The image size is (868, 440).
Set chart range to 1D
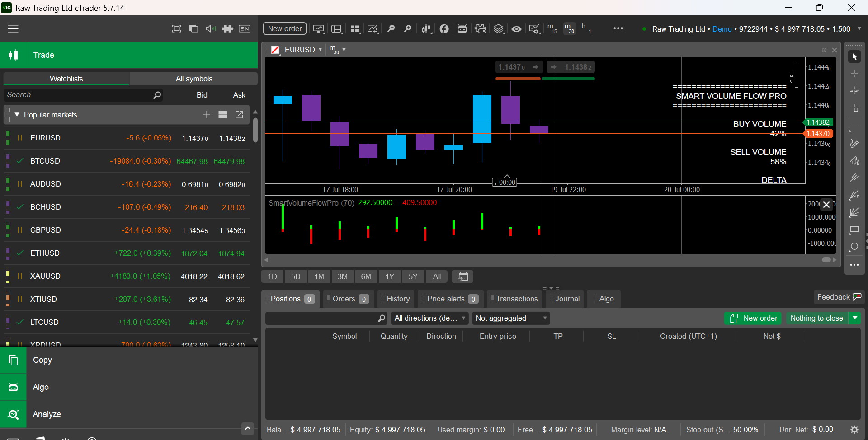point(272,276)
